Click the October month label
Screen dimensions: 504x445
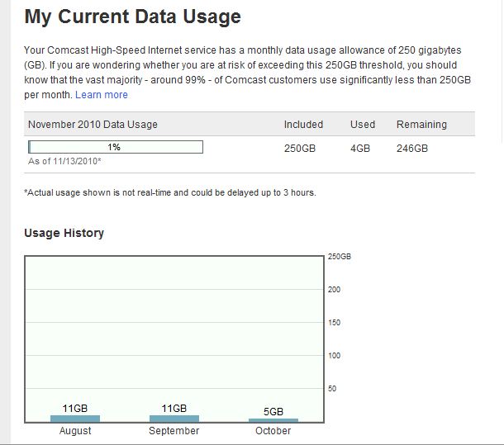coord(273,431)
